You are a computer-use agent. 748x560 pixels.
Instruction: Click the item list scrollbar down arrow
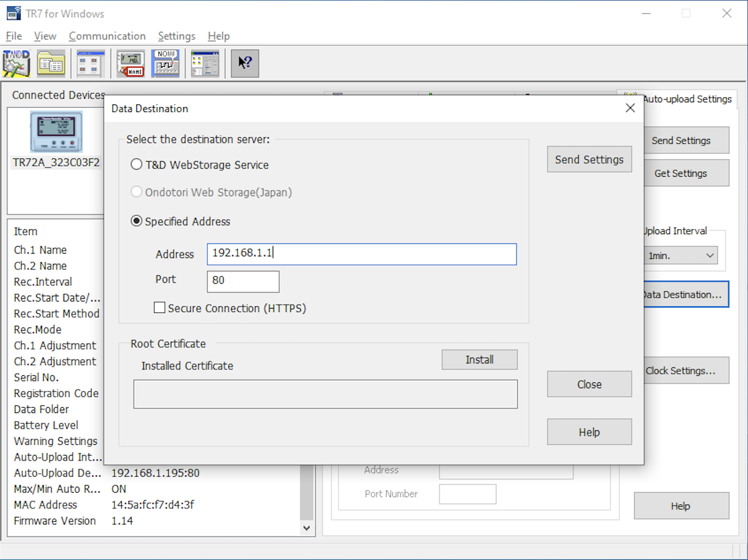[306, 528]
